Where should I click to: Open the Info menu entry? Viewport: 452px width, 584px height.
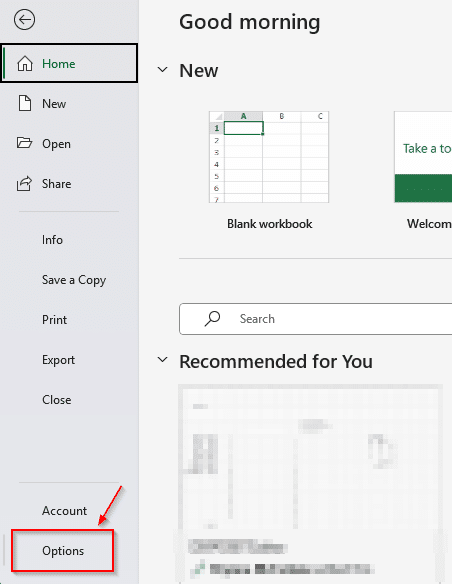click(x=52, y=240)
